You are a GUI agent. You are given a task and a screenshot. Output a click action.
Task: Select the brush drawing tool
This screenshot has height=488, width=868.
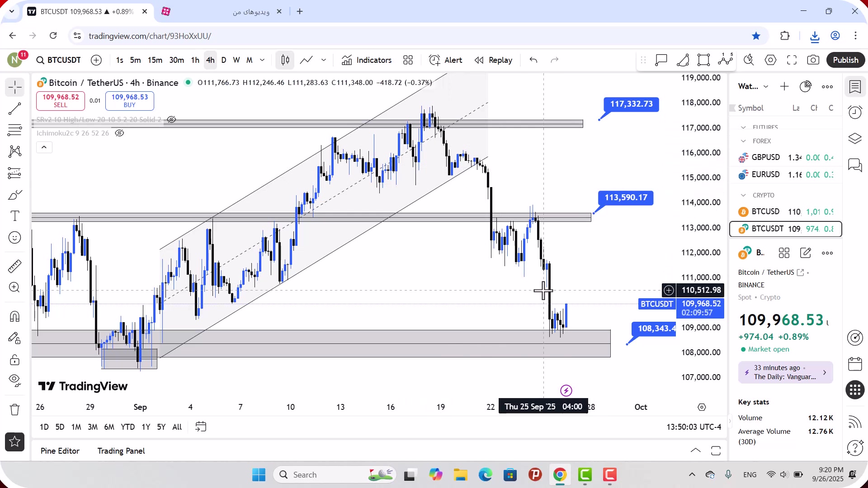[15, 195]
